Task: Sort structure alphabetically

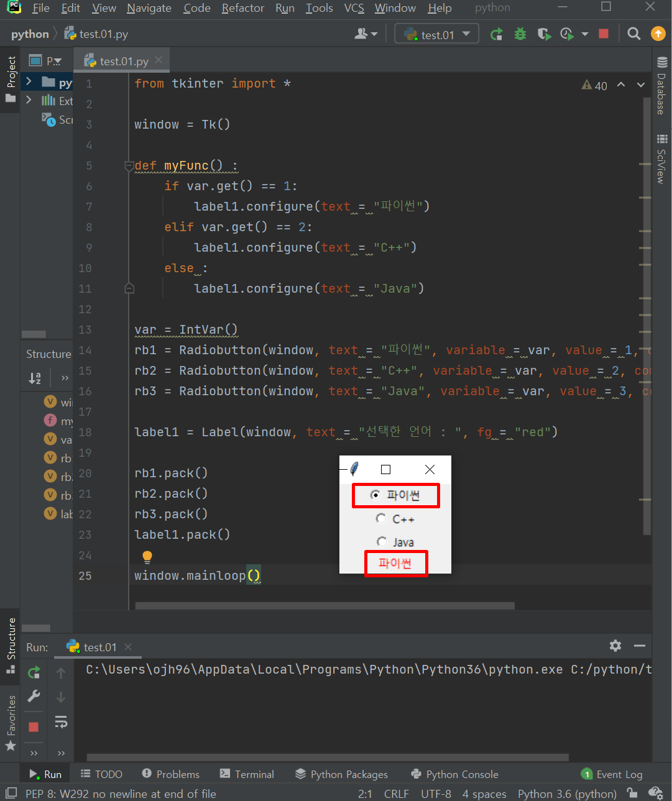Action: 35,377
